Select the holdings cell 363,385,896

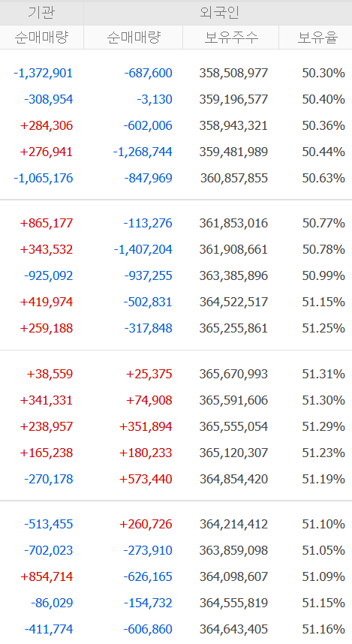233,275
